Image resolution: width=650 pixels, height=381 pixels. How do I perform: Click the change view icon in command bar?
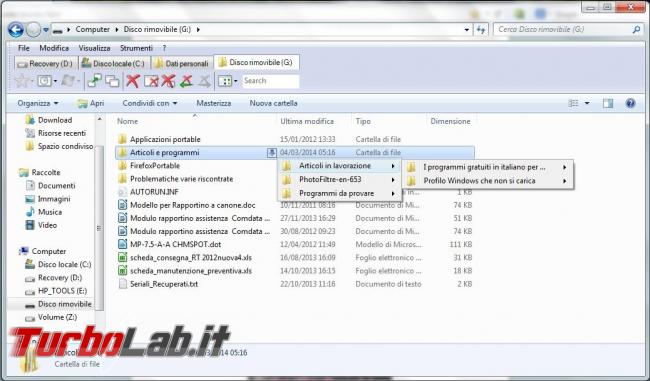click(x=573, y=103)
